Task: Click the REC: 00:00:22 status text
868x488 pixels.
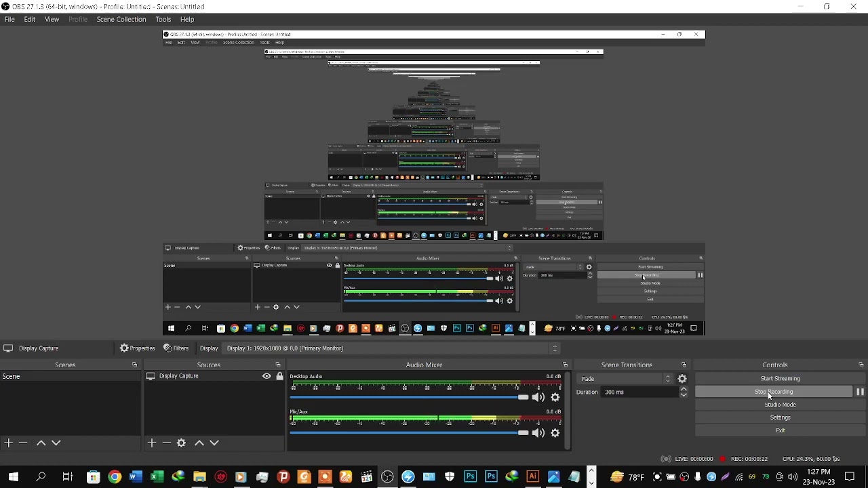Action: pyautogui.click(x=749, y=459)
